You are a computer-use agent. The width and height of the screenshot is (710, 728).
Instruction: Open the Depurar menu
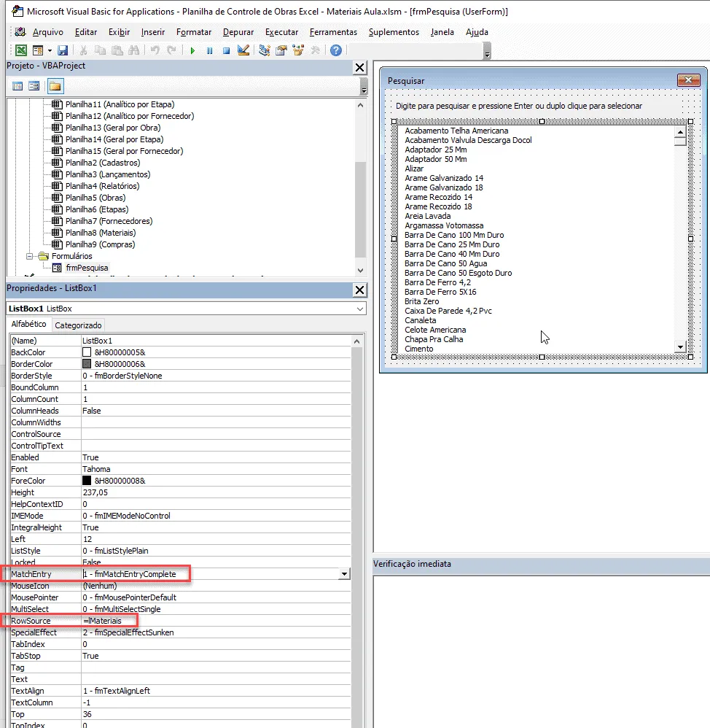[238, 32]
